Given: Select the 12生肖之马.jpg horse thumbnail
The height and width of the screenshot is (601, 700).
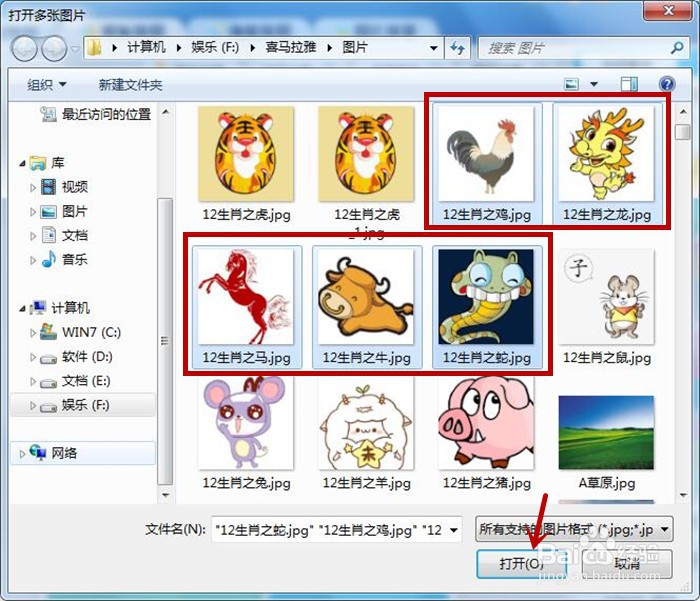Looking at the screenshot, I should pyautogui.click(x=246, y=297).
